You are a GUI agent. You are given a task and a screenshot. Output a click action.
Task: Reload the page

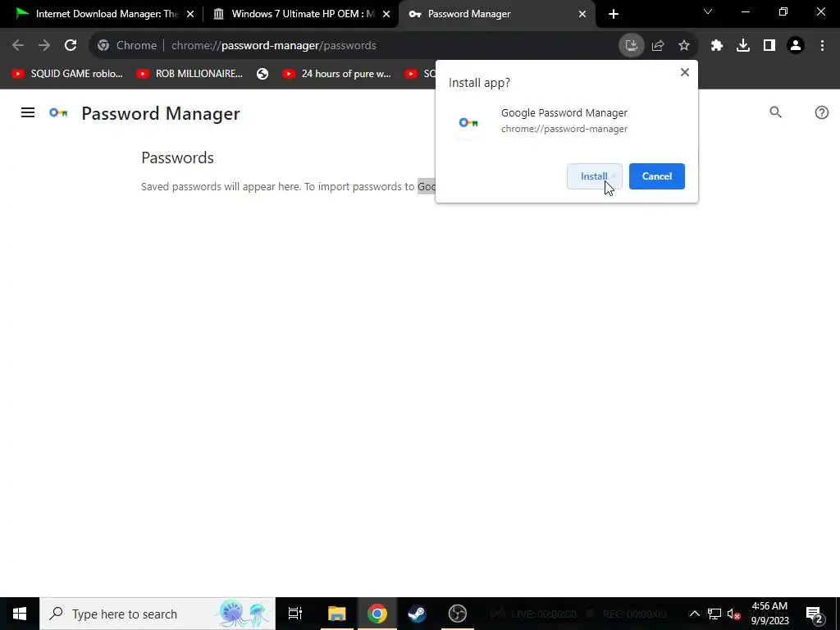point(71,46)
